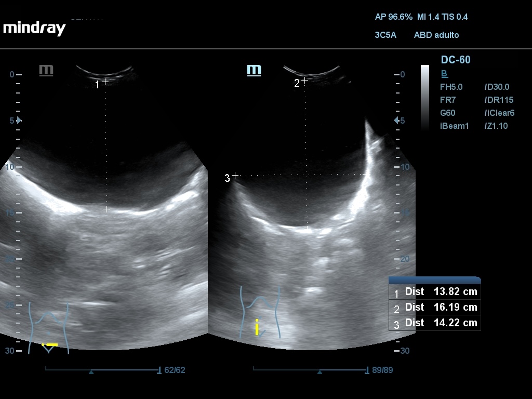Select caliper 1 top cross marker
This screenshot has height=399, width=532.
105,82
